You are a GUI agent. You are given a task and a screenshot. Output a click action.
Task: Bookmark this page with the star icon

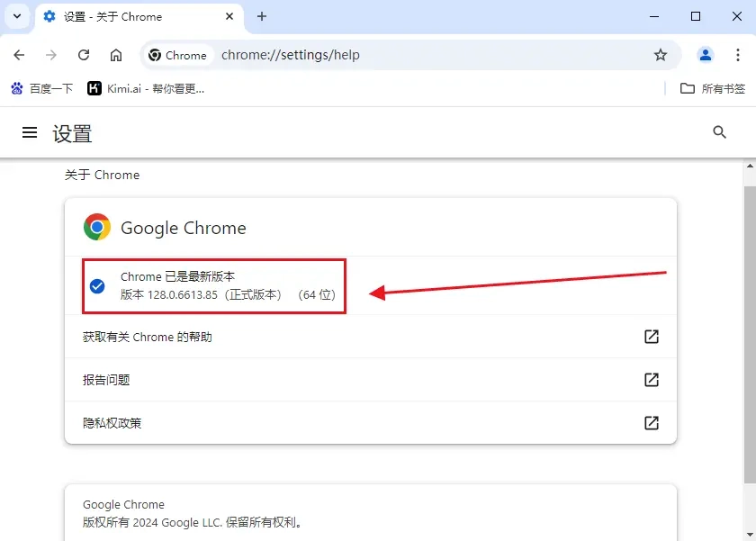pyautogui.click(x=661, y=55)
